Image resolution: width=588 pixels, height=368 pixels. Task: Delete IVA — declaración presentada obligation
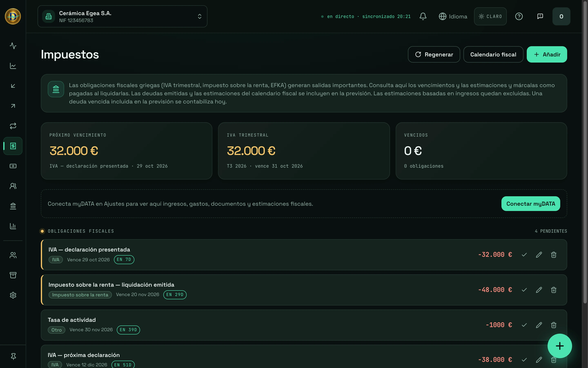point(553,255)
